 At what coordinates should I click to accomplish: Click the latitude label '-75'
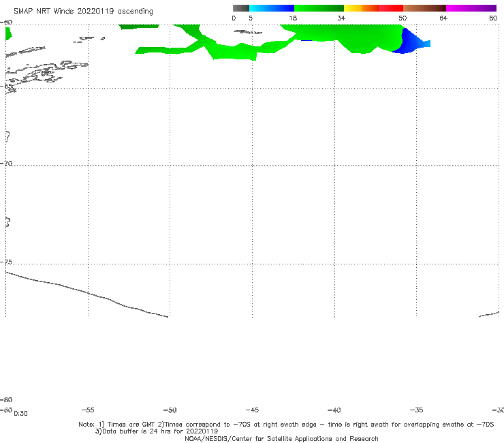point(6,262)
